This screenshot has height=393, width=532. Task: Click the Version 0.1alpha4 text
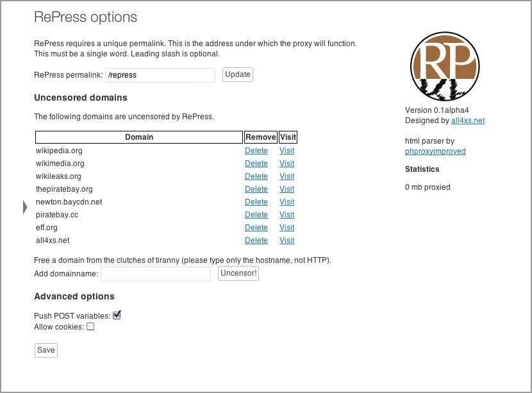click(436, 110)
